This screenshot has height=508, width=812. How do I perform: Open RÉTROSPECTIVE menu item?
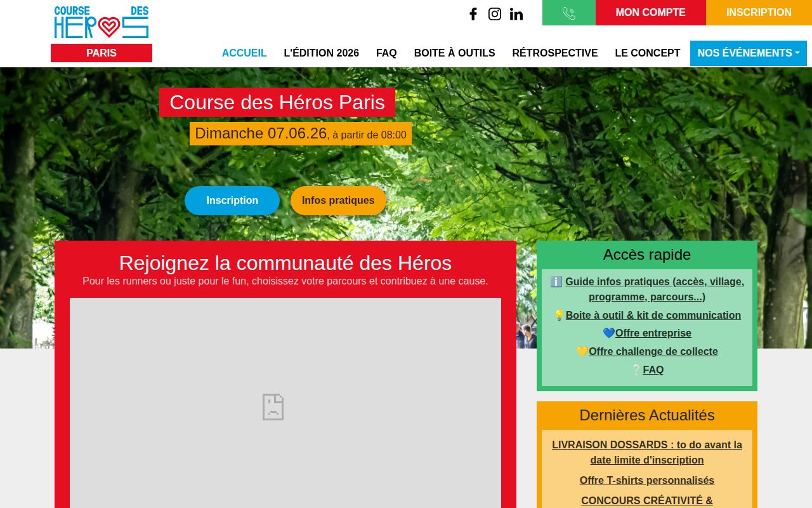(555, 53)
